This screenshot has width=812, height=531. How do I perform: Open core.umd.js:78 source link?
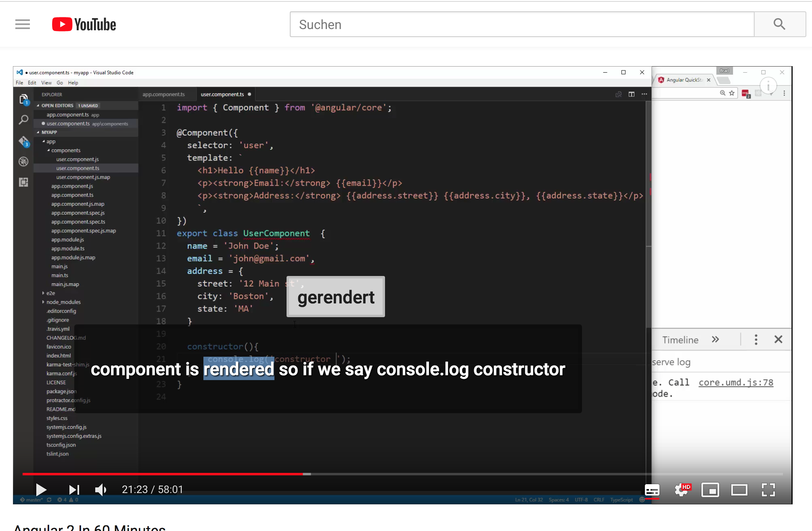[x=736, y=383]
